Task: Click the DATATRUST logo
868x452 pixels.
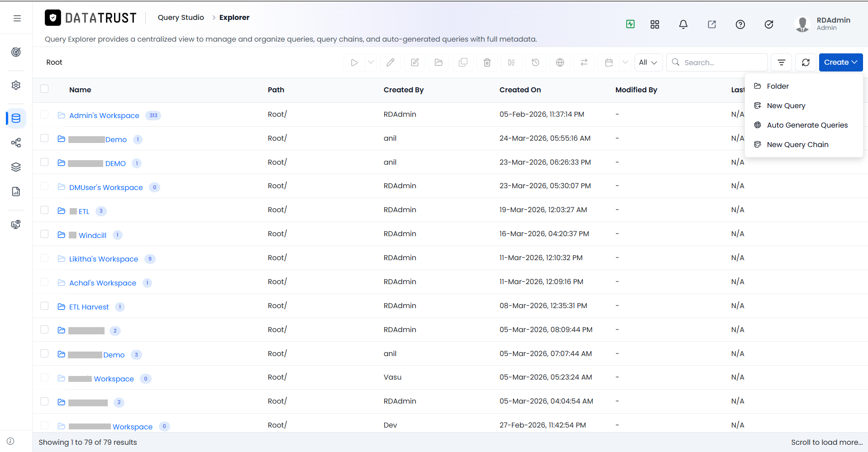Action: click(x=91, y=18)
